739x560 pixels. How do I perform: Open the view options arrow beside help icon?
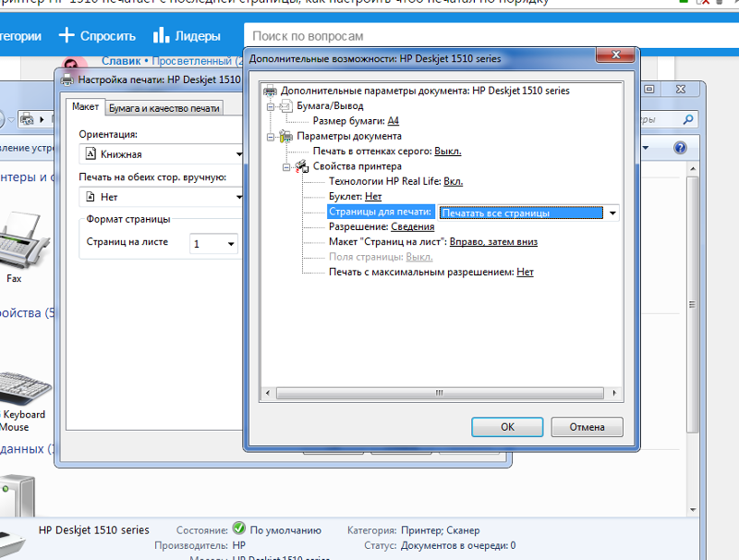click(645, 148)
